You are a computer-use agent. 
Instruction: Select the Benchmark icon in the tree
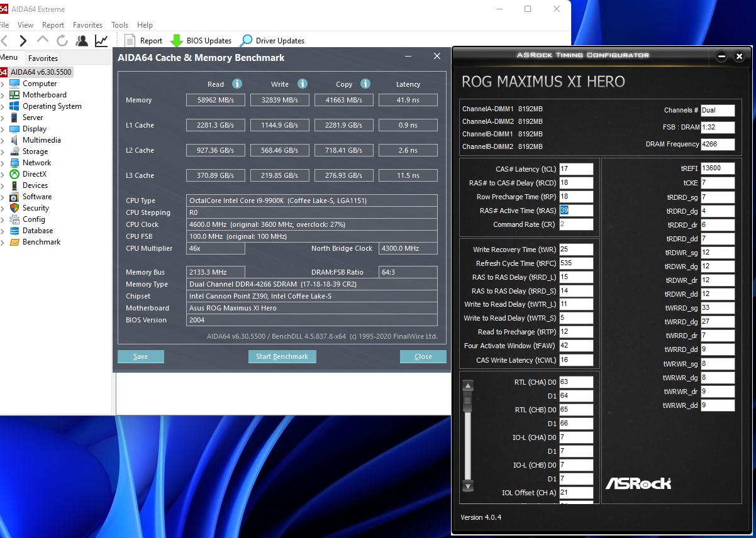pyautogui.click(x=14, y=242)
